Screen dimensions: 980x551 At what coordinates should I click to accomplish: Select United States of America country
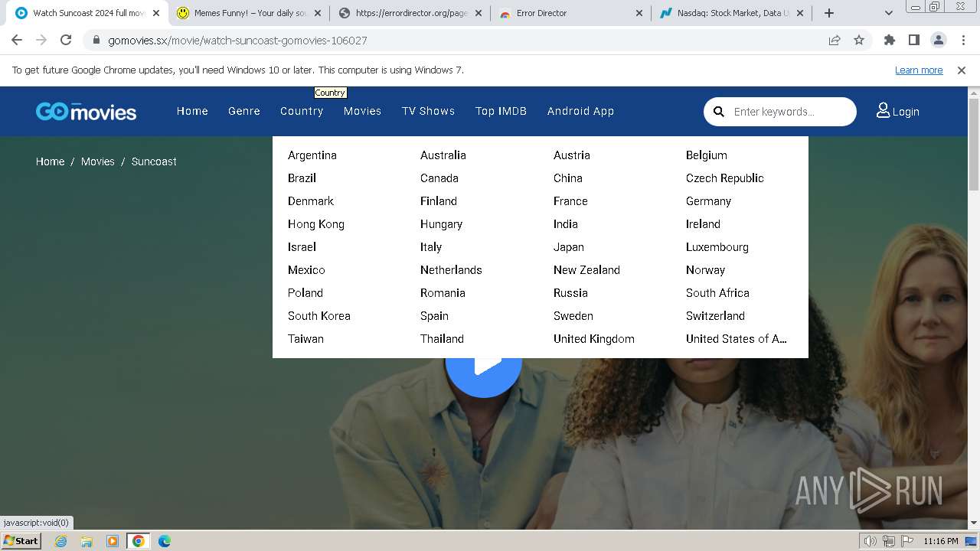[x=737, y=339]
